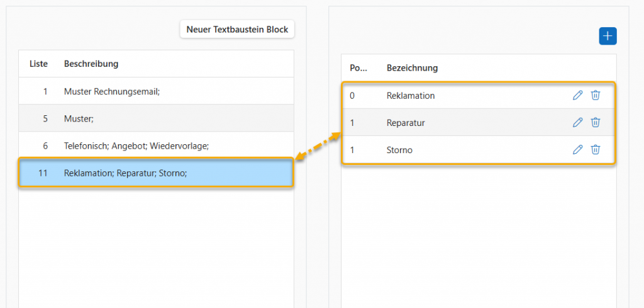Click the Liste column header
This screenshot has width=644, height=308.
click(39, 64)
